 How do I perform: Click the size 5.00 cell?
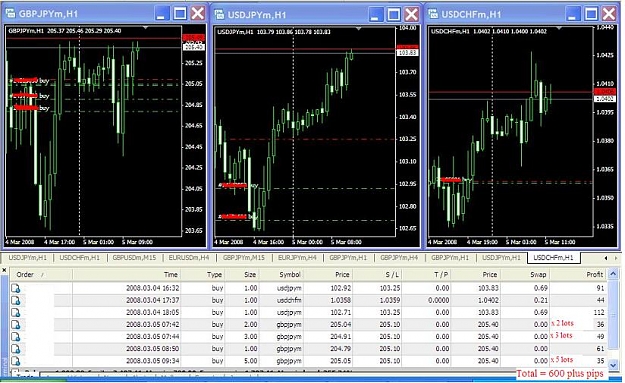tap(250, 361)
